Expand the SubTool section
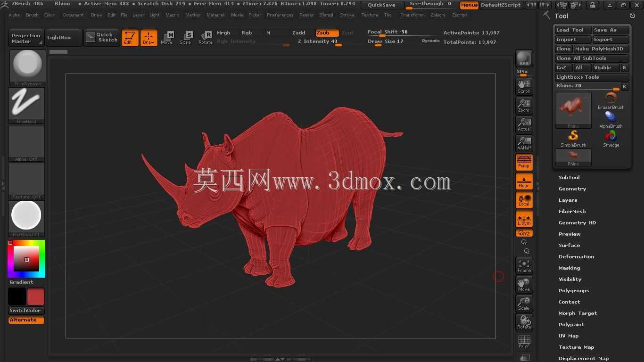The image size is (644, 362). 569,178
